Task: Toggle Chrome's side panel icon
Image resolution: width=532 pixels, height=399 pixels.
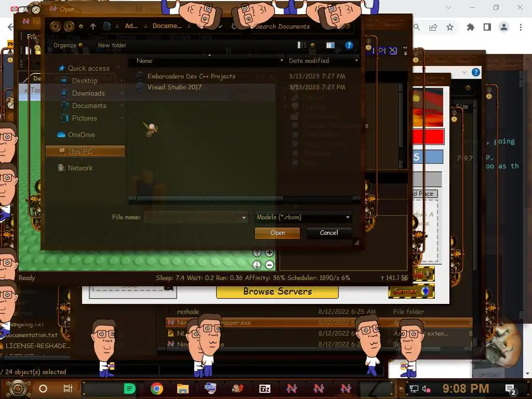Action: (x=487, y=27)
